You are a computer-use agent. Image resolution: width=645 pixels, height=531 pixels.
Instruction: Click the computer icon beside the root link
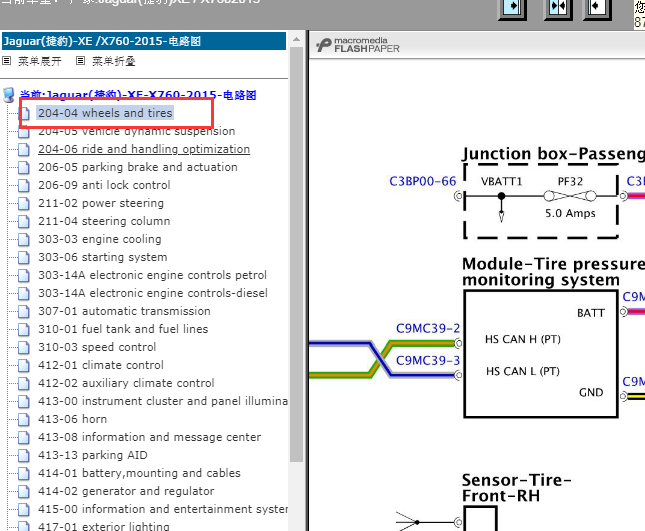coord(9,95)
